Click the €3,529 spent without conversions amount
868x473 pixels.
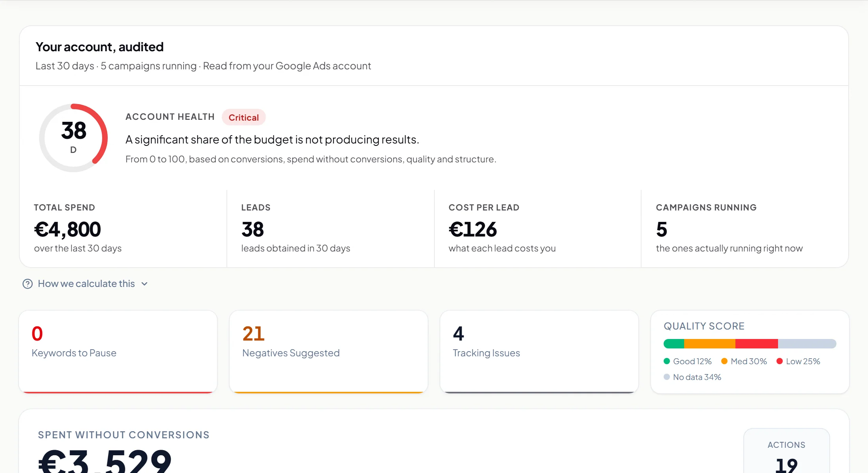click(105, 461)
